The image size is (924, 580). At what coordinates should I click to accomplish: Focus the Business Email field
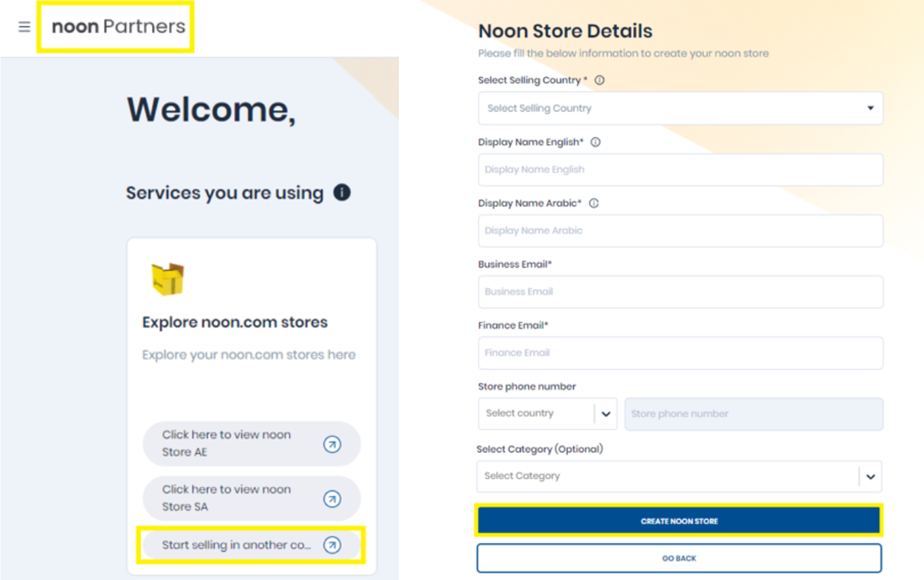coord(680,292)
